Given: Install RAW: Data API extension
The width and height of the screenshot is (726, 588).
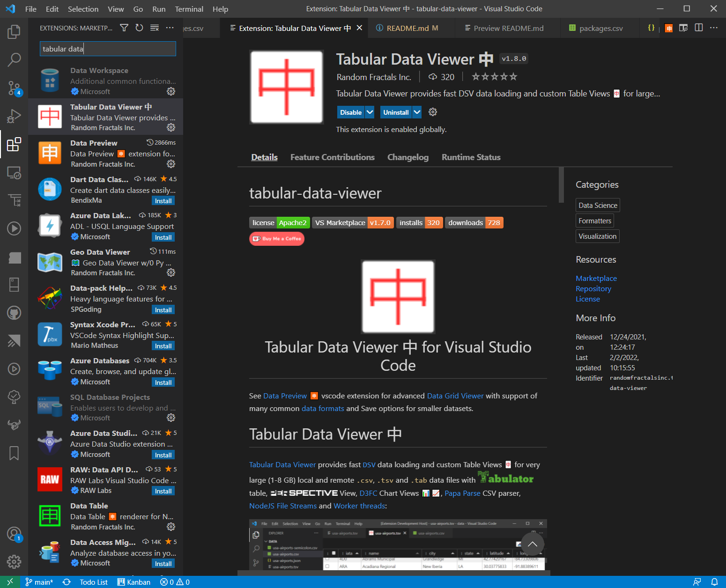Looking at the screenshot, I should [163, 491].
